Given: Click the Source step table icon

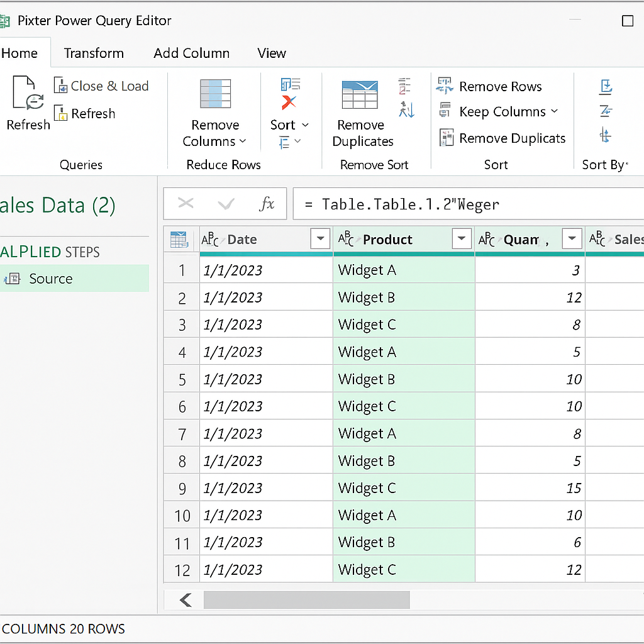Looking at the screenshot, I should click(13, 279).
